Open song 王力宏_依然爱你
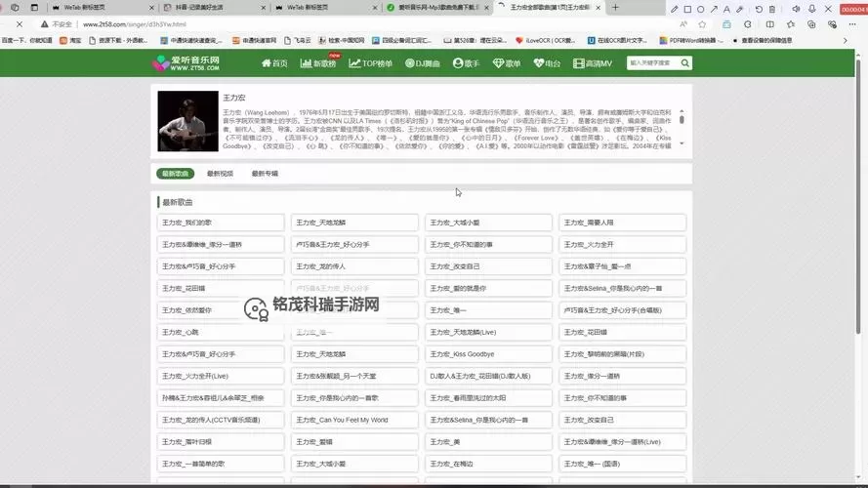The width and height of the screenshot is (868, 488). point(221,310)
